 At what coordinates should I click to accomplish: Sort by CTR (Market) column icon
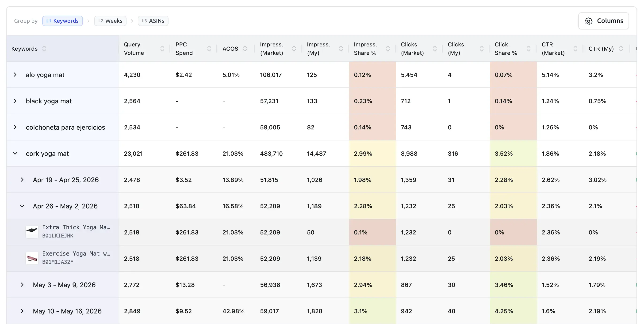point(575,49)
